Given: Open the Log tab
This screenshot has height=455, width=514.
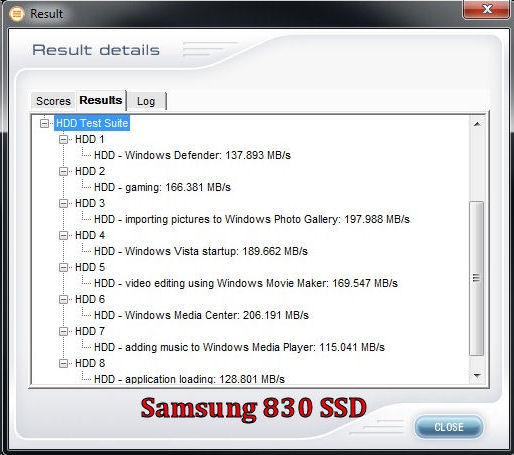Looking at the screenshot, I should coord(146,101).
